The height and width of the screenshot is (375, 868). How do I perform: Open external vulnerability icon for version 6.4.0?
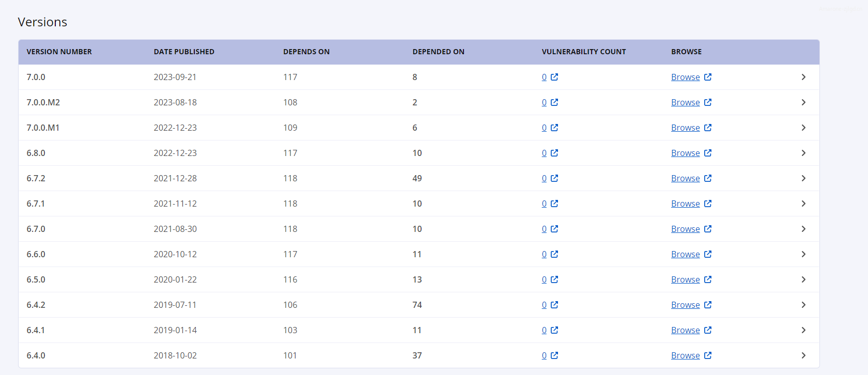[x=554, y=355]
